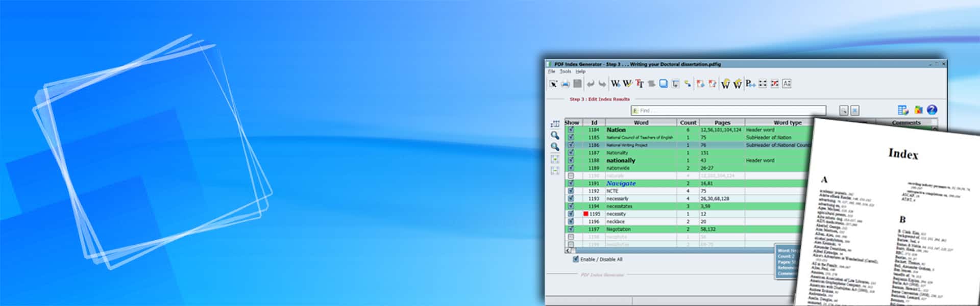980x306 pixels.
Task: Click the pages value 26-27
Action: click(707, 168)
